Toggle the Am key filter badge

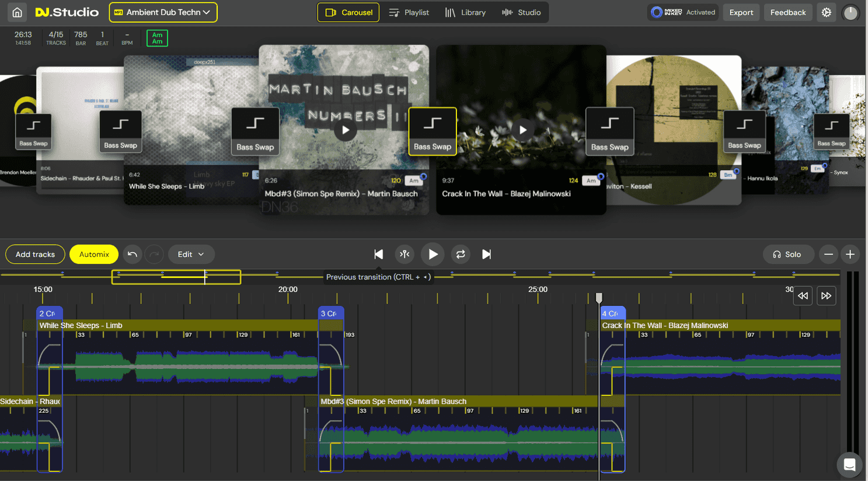[x=157, y=38]
